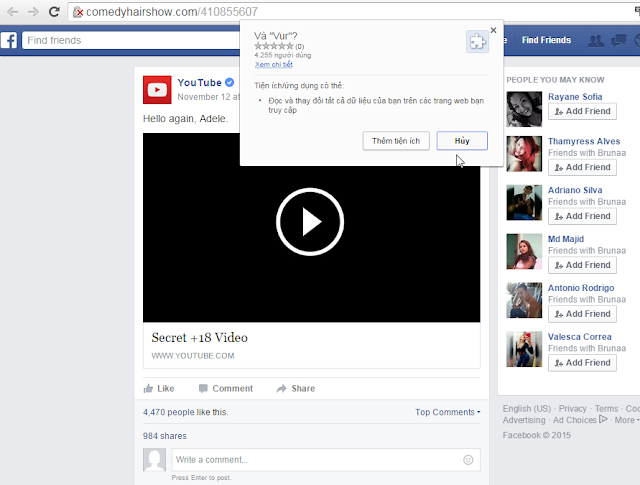
Task: Add Adriano Silva as friend
Action: click(x=582, y=216)
